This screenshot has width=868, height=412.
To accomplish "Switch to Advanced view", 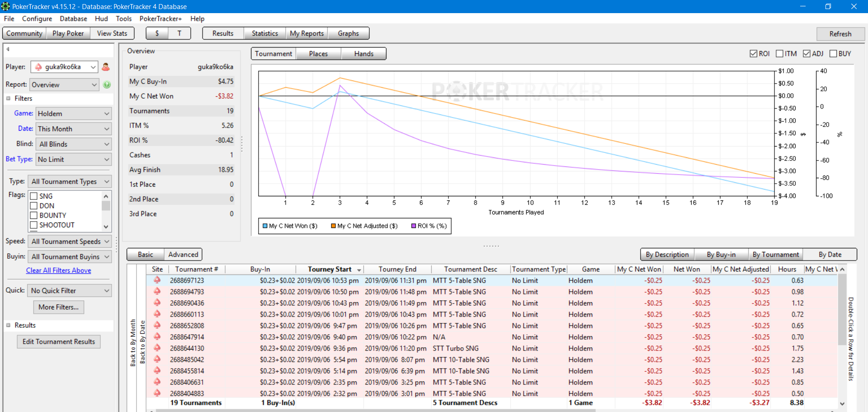I will pos(183,255).
